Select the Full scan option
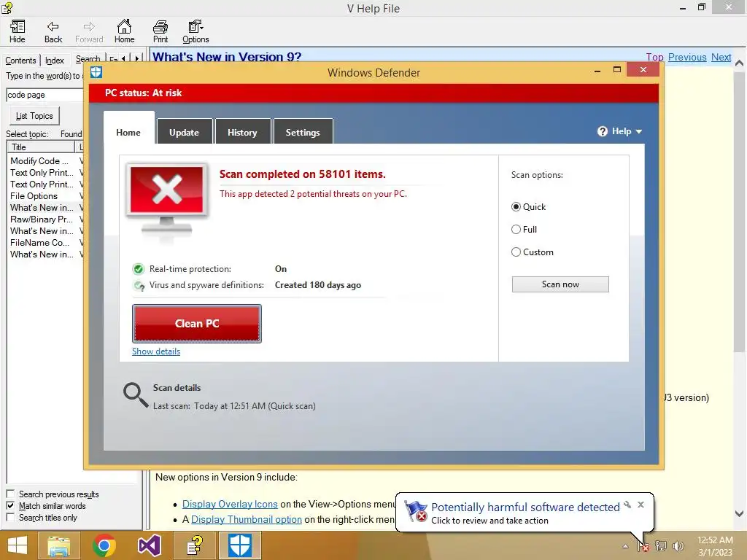This screenshot has width=747, height=560. click(x=516, y=230)
